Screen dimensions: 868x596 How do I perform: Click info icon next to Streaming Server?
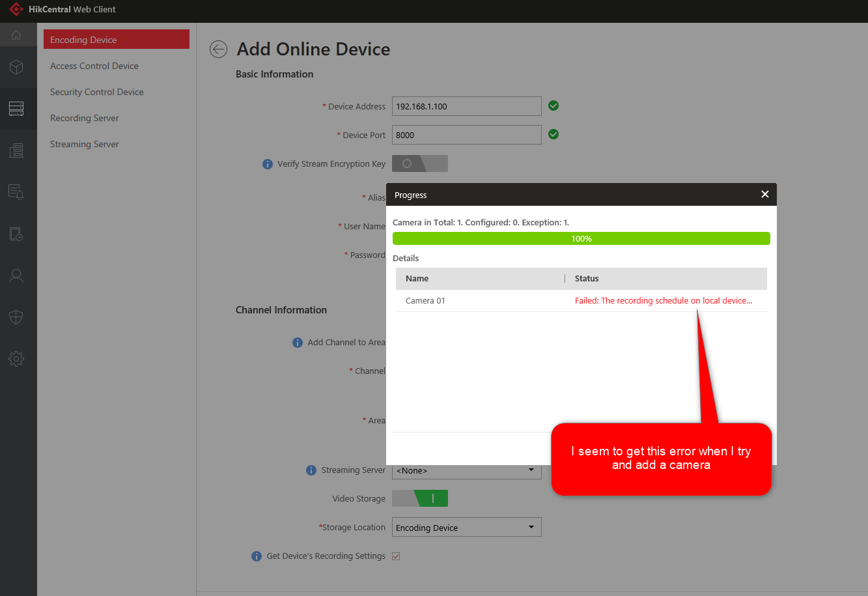[x=311, y=470]
